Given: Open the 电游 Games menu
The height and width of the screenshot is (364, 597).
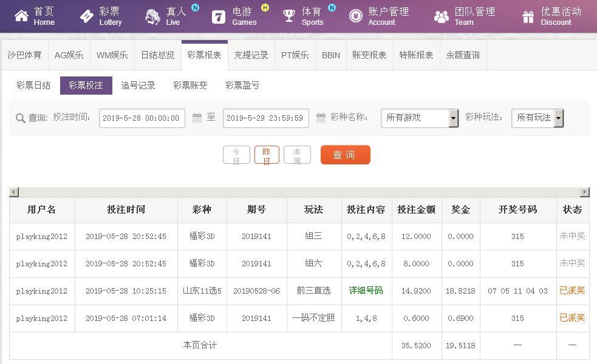Looking at the screenshot, I should 234,16.
